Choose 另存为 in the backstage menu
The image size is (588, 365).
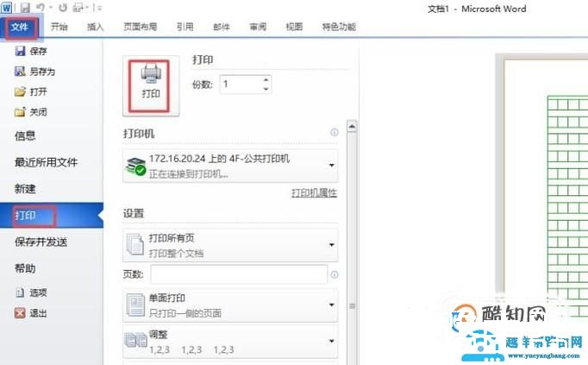tap(34, 72)
